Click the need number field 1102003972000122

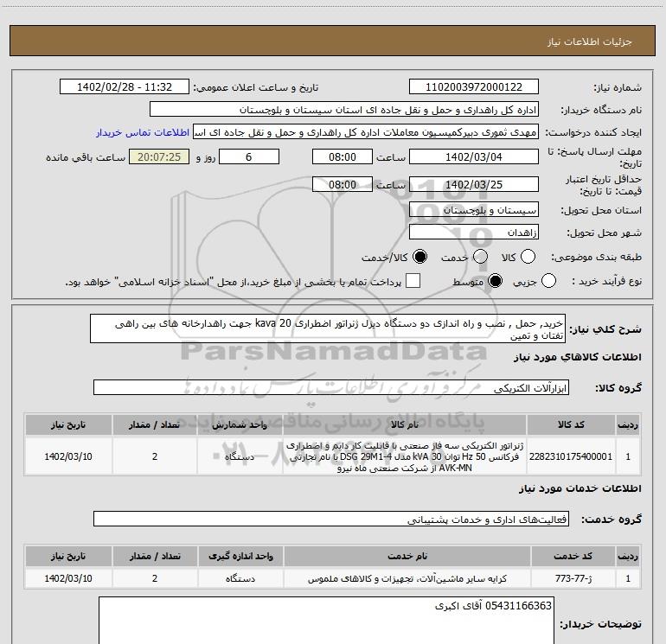(474, 87)
